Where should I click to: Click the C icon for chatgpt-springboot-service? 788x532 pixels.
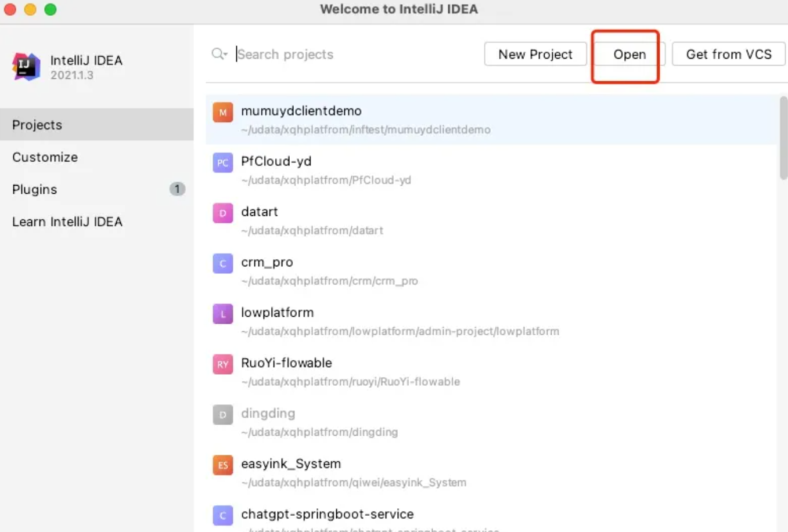click(x=222, y=516)
